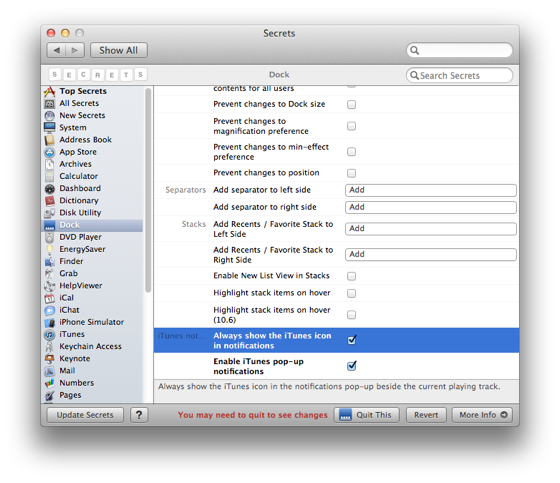This screenshot has height=483, width=560.
Task: Check Prevent changes to magnification preference
Action: tap(351, 126)
